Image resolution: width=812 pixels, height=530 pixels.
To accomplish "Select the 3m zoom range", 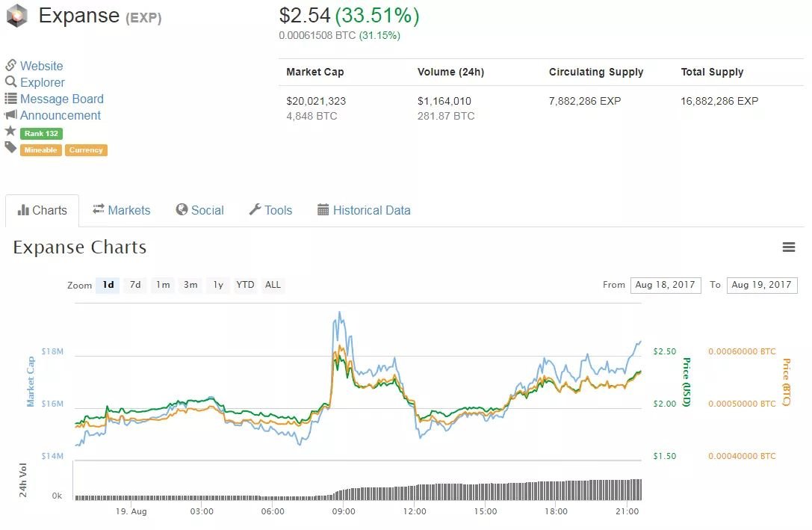I will 190,285.
